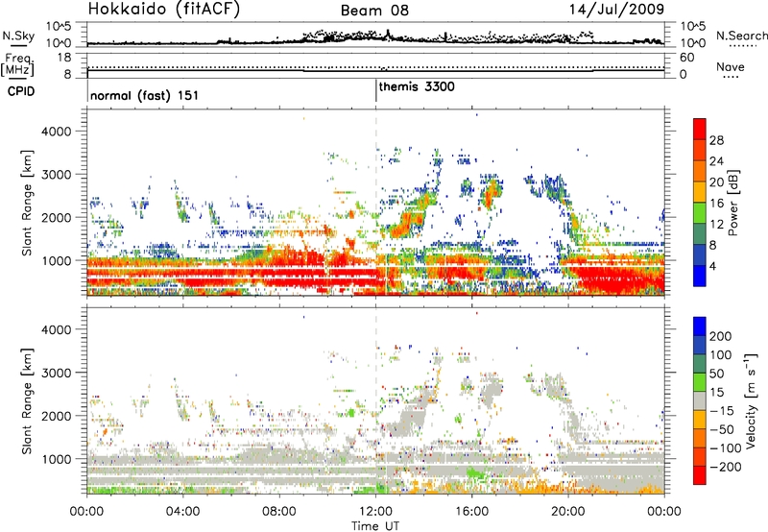768x532 pixels.
Task: Pick the light green Power colorbar segment near 12
Action: tap(700, 213)
